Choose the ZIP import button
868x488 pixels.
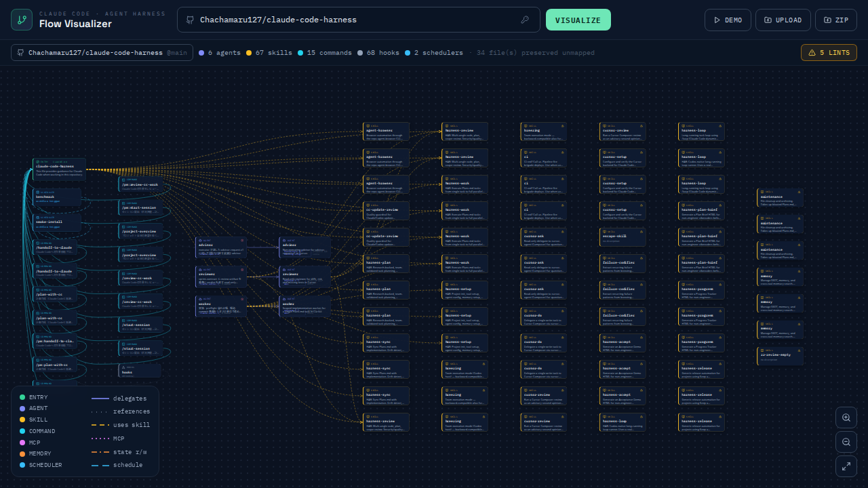[836, 20]
